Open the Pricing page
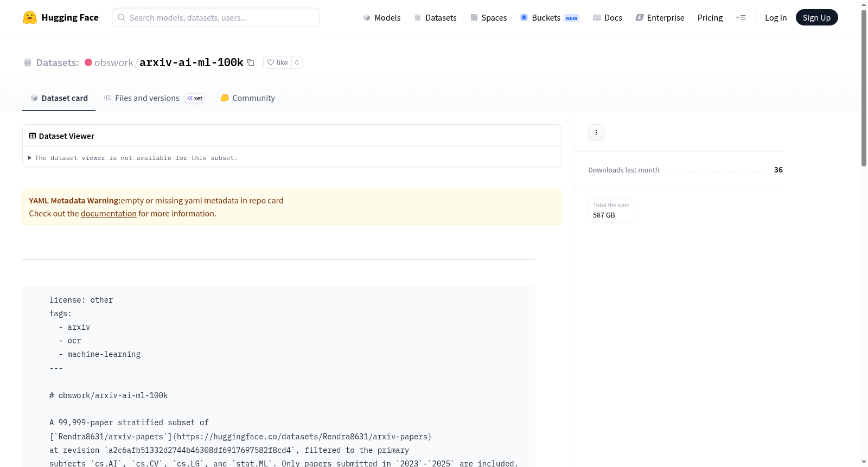Viewport: 868px width, 467px height. (710, 17)
